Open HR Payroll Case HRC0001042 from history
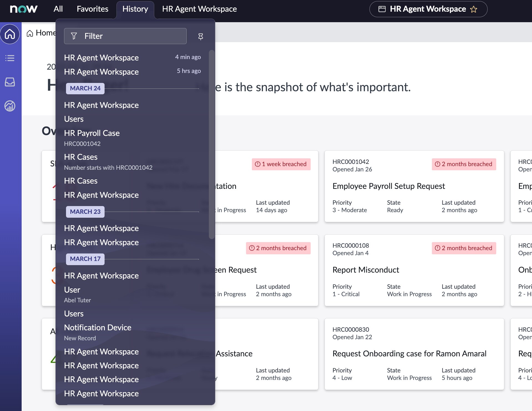The width and height of the screenshot is (532, 411). point(92,133)
